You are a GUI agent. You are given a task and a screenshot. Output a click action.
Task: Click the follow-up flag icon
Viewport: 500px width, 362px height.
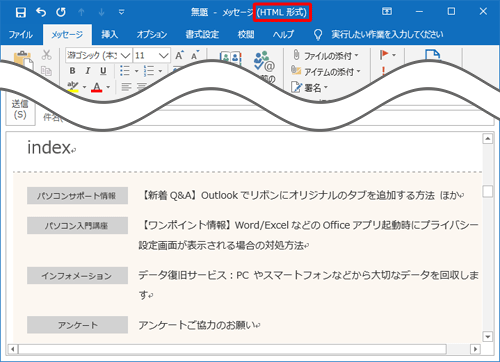384,55
